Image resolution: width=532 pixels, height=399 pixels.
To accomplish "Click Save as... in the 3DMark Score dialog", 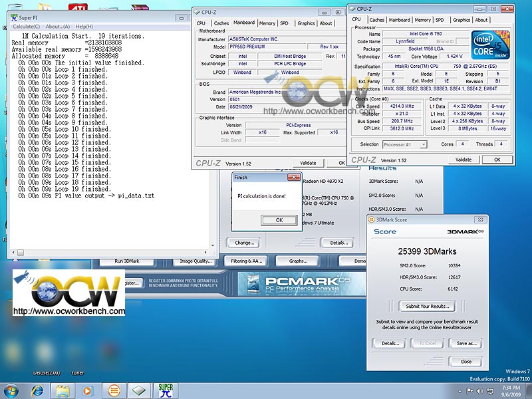I will (x=467, y=343).
